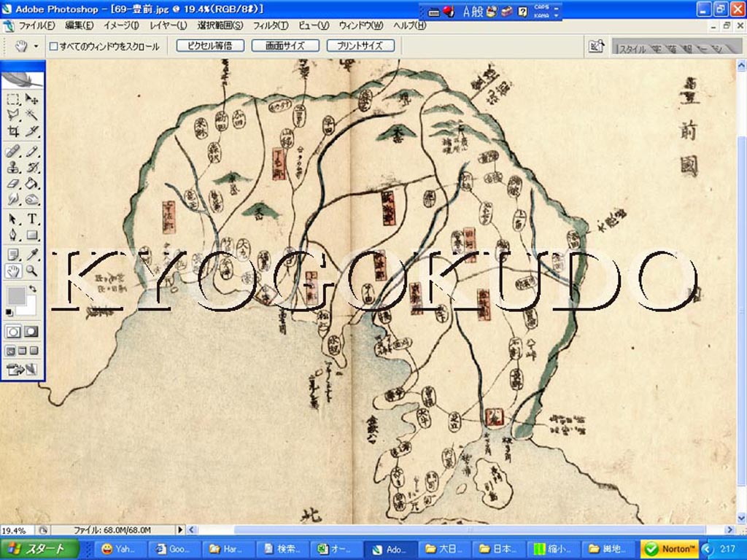Image resolution: width=747 pixels, height=560 pixels.
Task: Open the ビュー(V) menu
Action: coord(314,26)
